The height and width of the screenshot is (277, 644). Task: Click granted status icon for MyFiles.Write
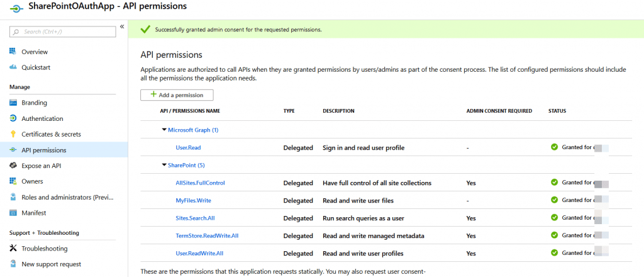click(554, 200)
